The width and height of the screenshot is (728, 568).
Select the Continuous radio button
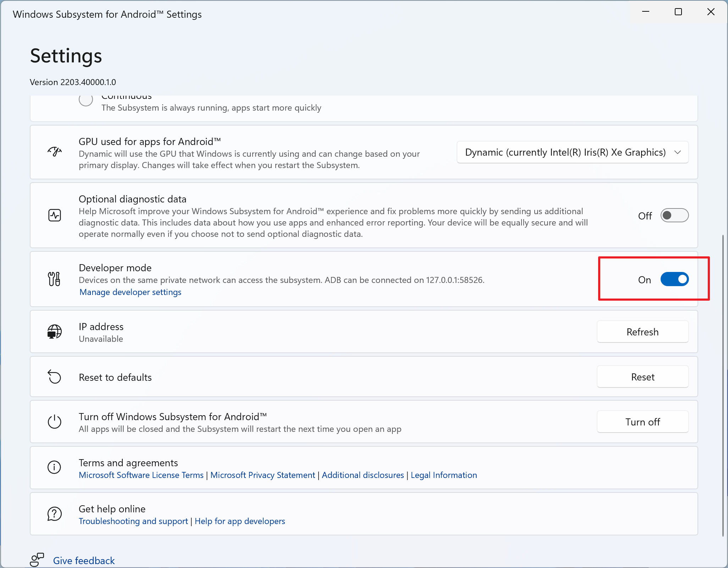point(86,100)
